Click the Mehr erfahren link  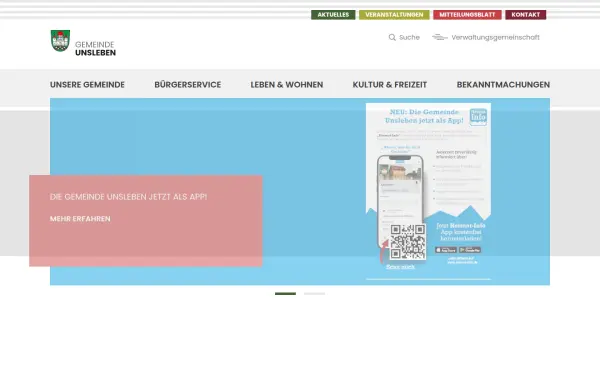pyautogui.click(x=80, y=219)
